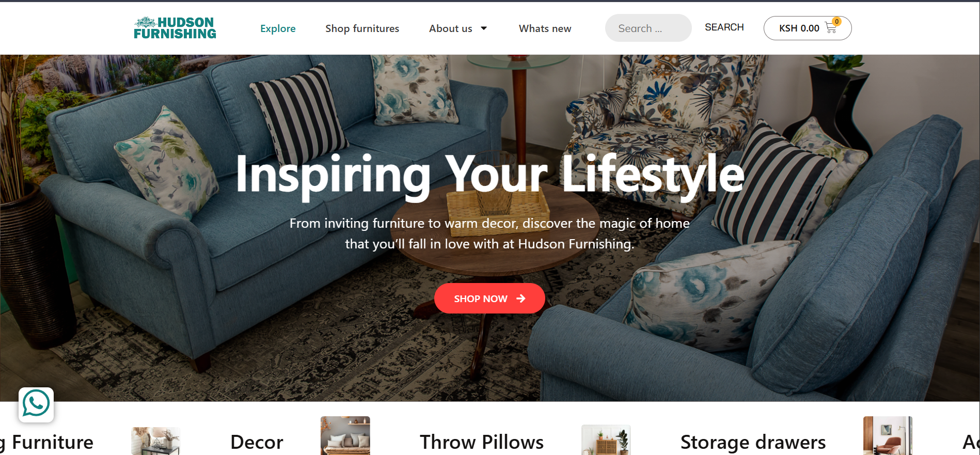Open the Throw Pillows category link
980x455 pixels.
pyautogui.click(x=482, y=442)
